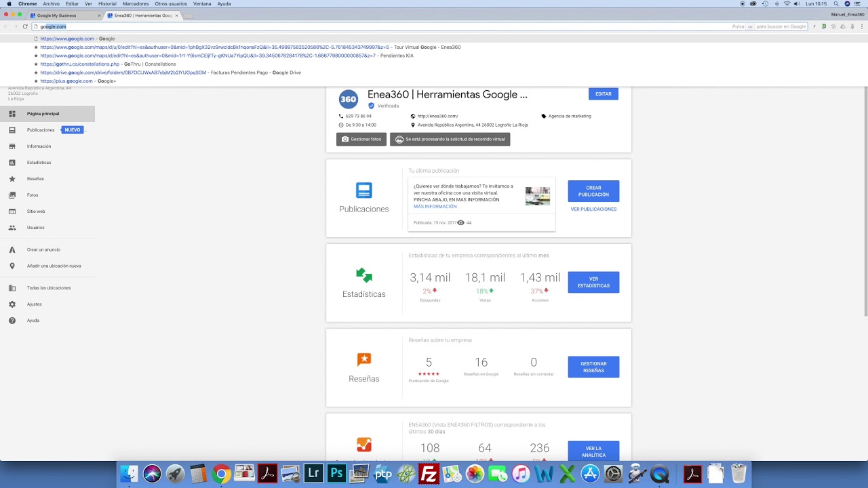
Task: Click the Usuarios people icon in sidebar
Action: click(12, 228)
